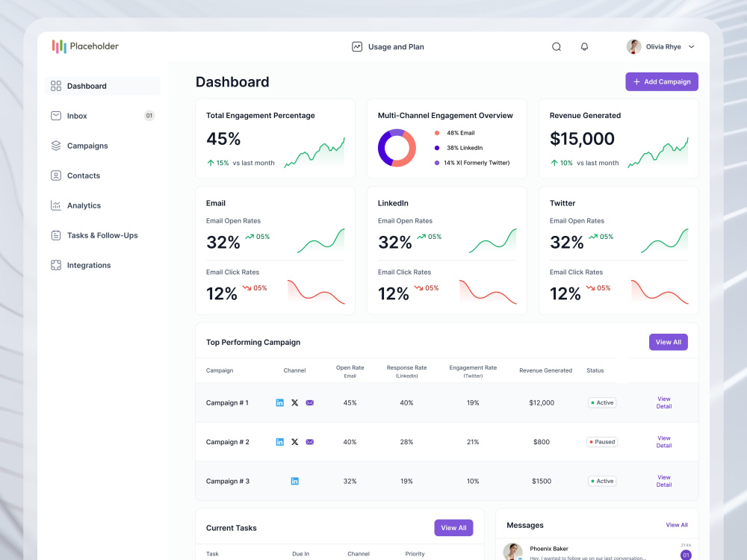Click Paused status badge of Campaign # 2
Screen dimensions: 747x560
point(602,442)
